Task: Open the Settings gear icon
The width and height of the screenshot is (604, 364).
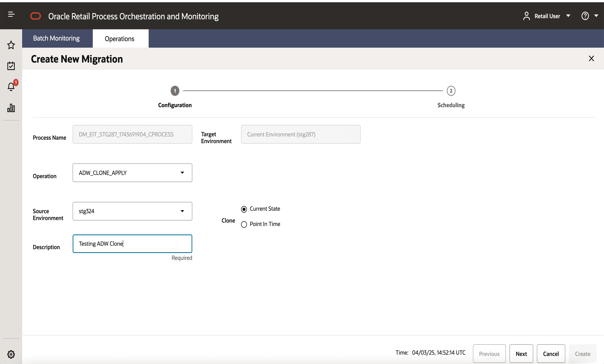Action: pos(11,354)
